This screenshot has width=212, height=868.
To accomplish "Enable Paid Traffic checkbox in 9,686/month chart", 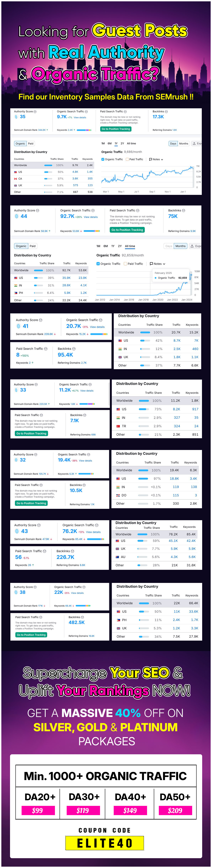I will 127,159.
